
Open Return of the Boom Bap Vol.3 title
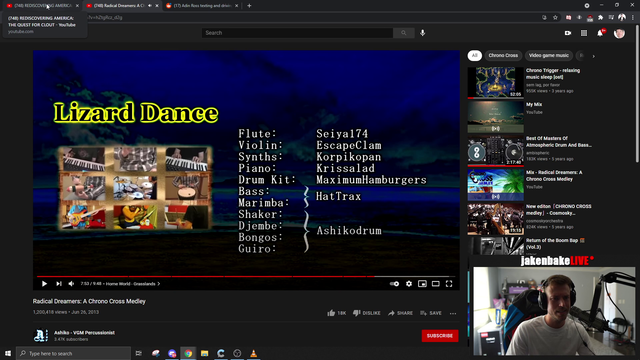[x=555, y=244]
